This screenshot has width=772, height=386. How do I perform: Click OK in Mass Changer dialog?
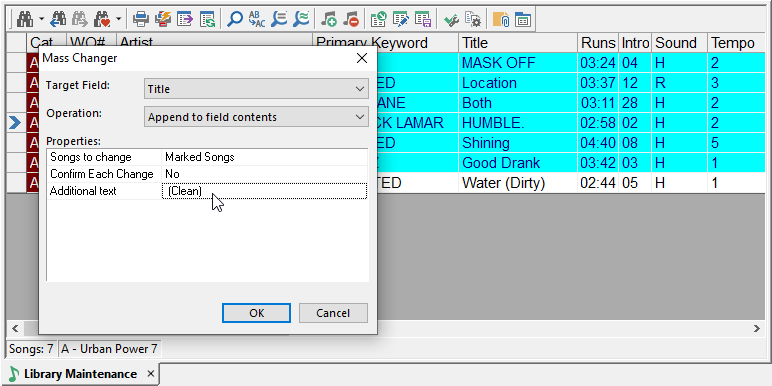pos(257,313)
